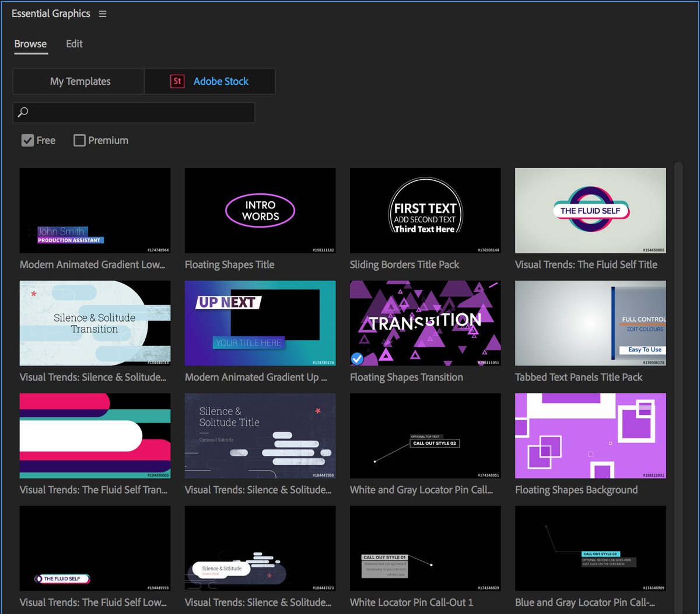Select Floating Shapes Background purple thumbnail
This screenshot has height=614, width=700.
(590, 436)
